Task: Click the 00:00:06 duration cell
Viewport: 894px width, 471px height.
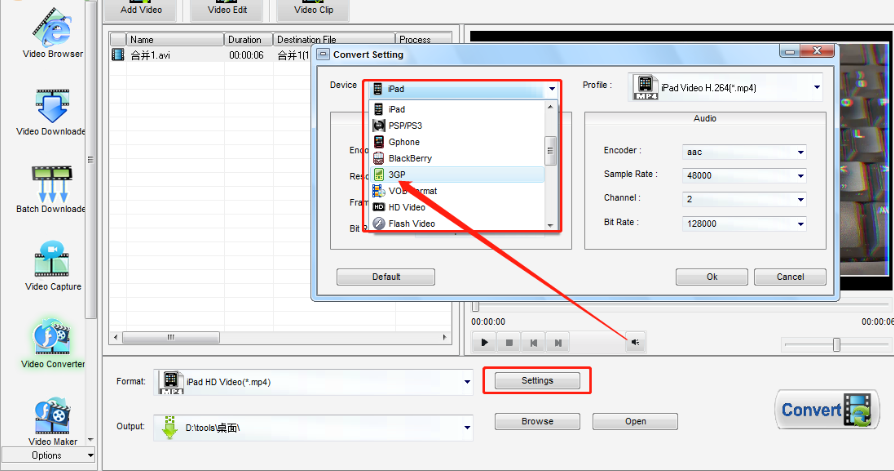Action: [x=246, y=55]
